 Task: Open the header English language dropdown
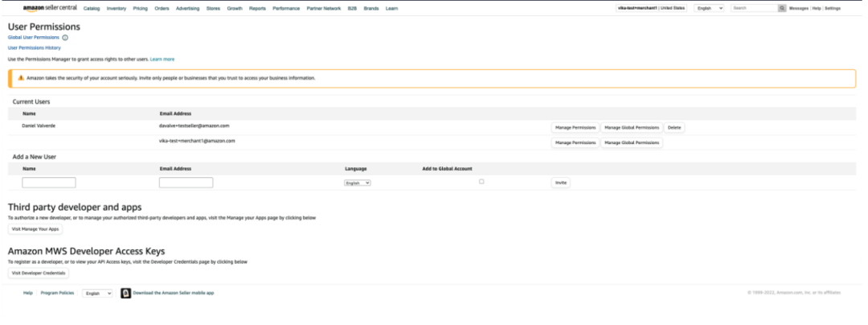point(710,8)
